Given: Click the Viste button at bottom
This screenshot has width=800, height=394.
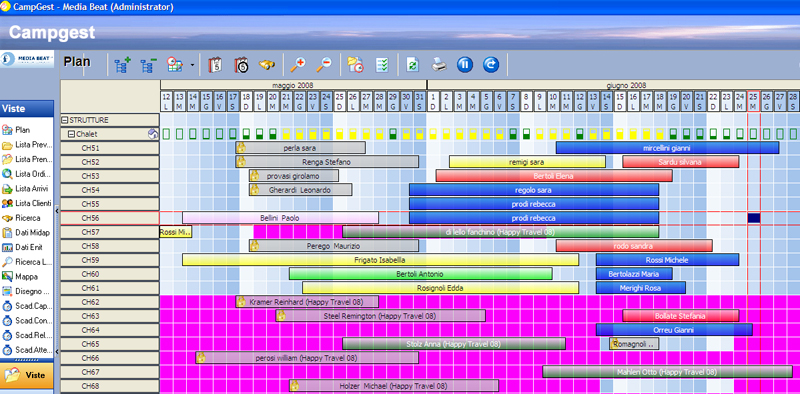Looking at the screenshot, I should [27, 375].
